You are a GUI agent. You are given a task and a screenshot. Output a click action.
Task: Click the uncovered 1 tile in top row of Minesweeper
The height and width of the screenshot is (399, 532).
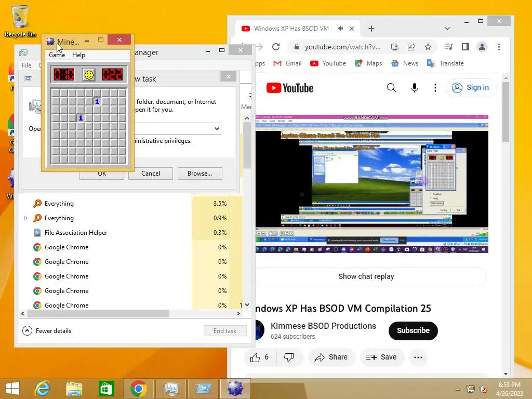[x=97, y=101]
